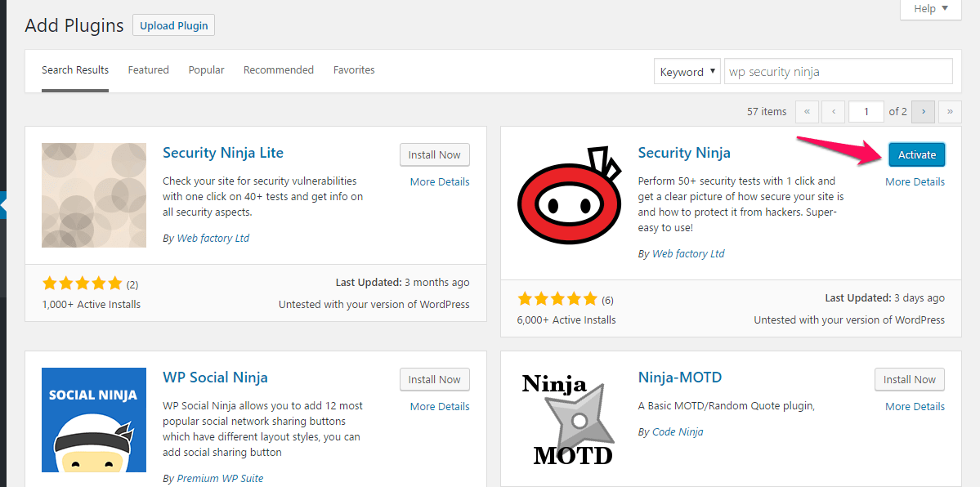Install the WP Social Ninja plugin

pos(434,379)
